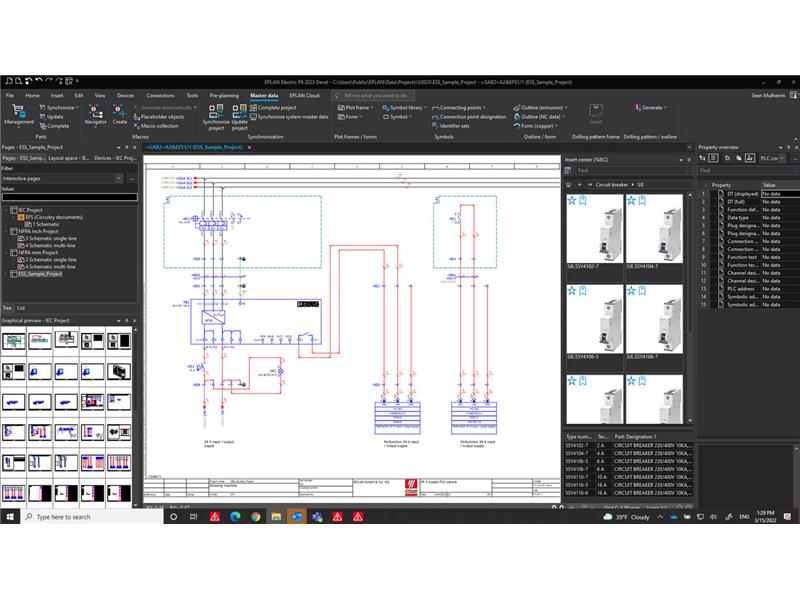
Task: Close the open schematic page tab
Action: click(x=249, y=147)
